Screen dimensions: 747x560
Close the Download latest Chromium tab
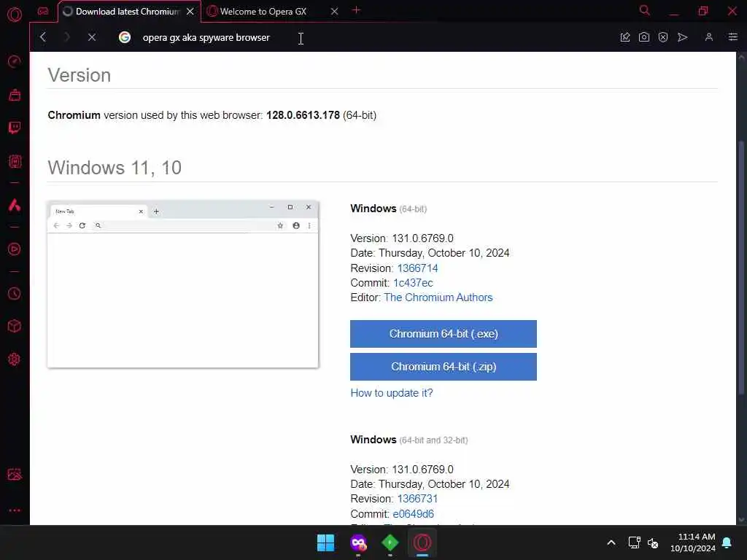tap(190, 12)
